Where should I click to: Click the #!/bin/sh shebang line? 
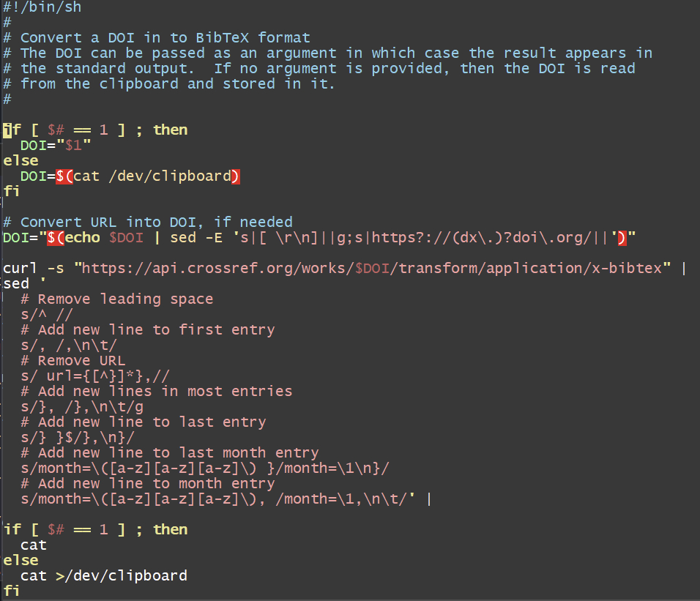pos(42,7)
